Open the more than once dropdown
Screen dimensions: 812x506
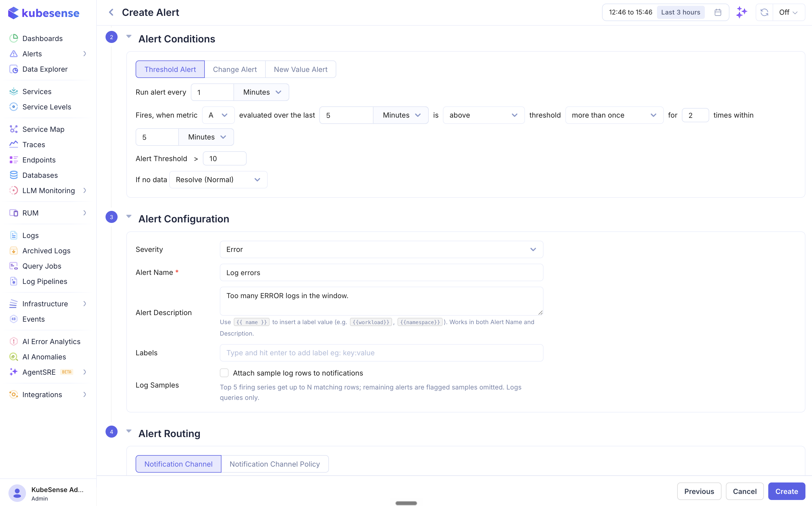tap(614, 115)
